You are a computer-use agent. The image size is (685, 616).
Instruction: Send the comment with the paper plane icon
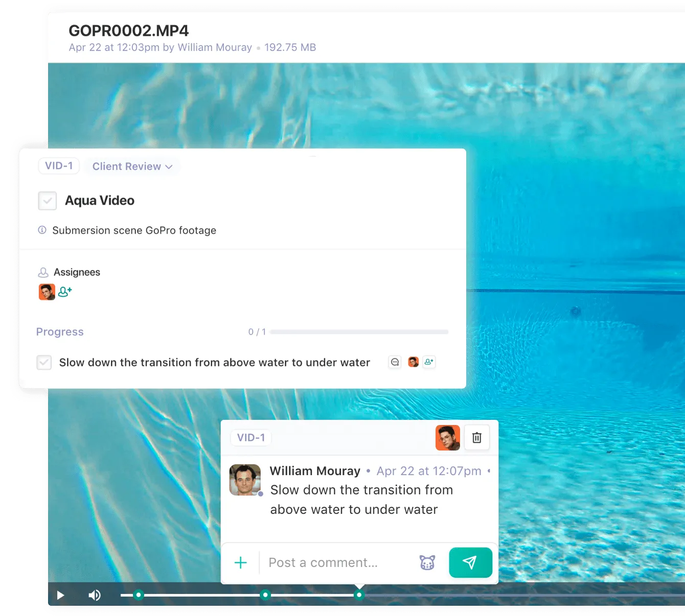(470, 562)
